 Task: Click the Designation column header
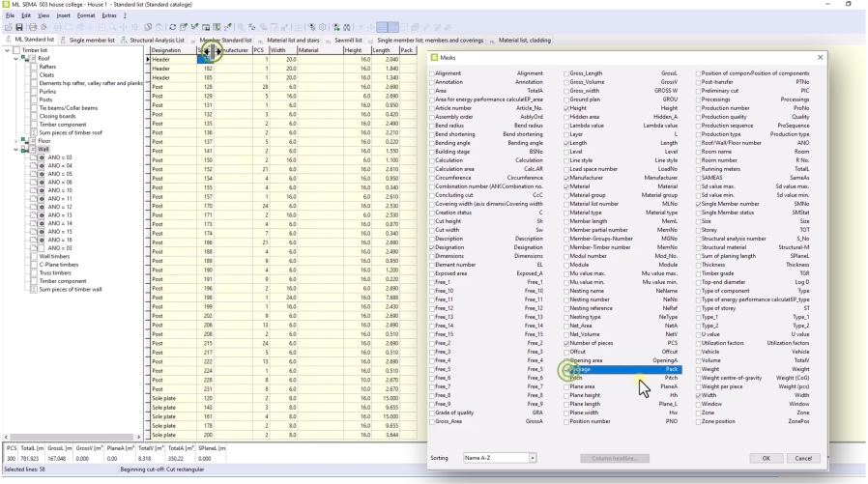click(167, 49)
